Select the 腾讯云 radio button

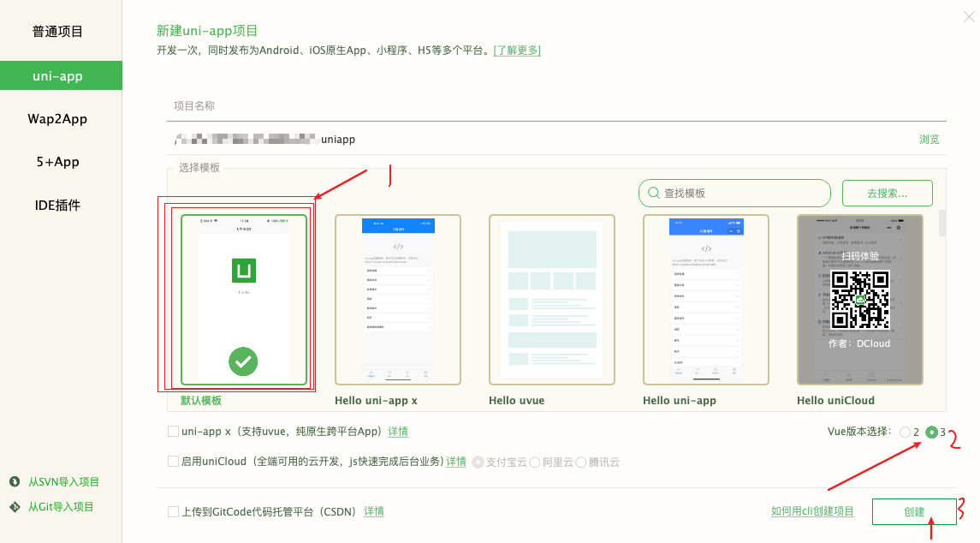pos(580,462)
